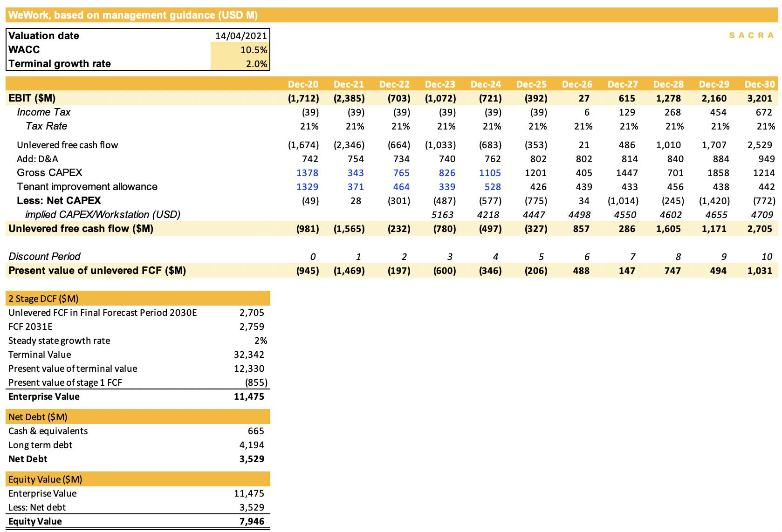Click the EBIT ($M) row label
782x532 pixels.
click(x=32, y=98)
